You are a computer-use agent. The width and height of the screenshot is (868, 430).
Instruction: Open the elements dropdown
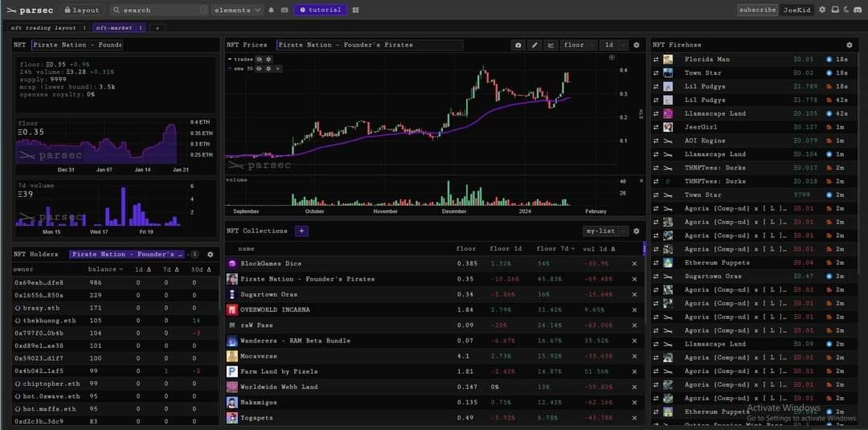(x=237, y=10)
